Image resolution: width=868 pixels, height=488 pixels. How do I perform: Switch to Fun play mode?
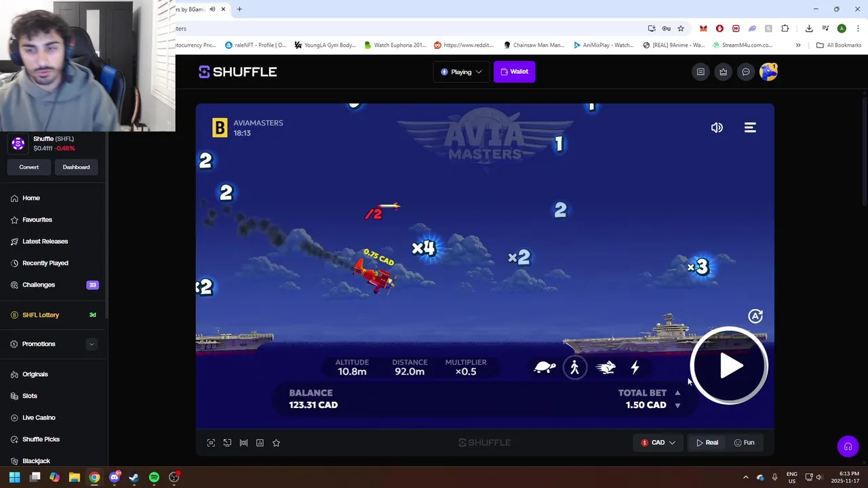coord(744,443)
